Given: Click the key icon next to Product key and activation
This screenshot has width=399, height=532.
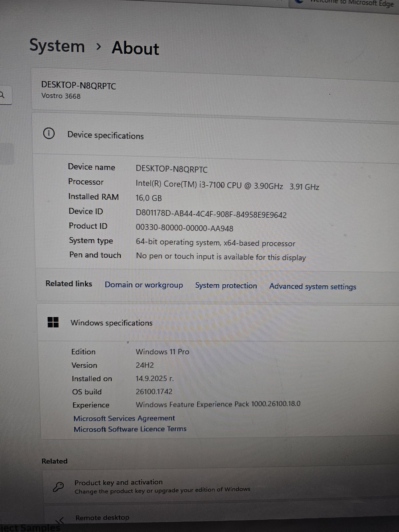Looking at the screenshot, I should pyautogui.click(x=58, y=487).
